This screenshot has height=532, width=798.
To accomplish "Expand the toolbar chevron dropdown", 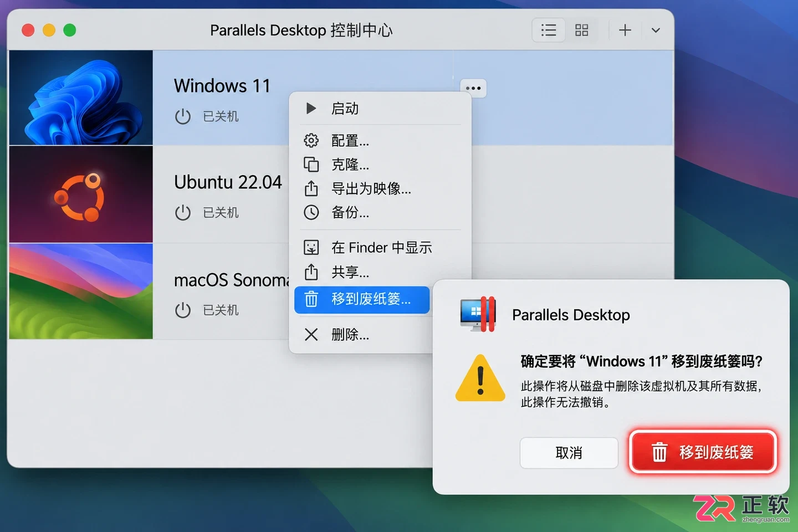I will [x=656, y=30].
